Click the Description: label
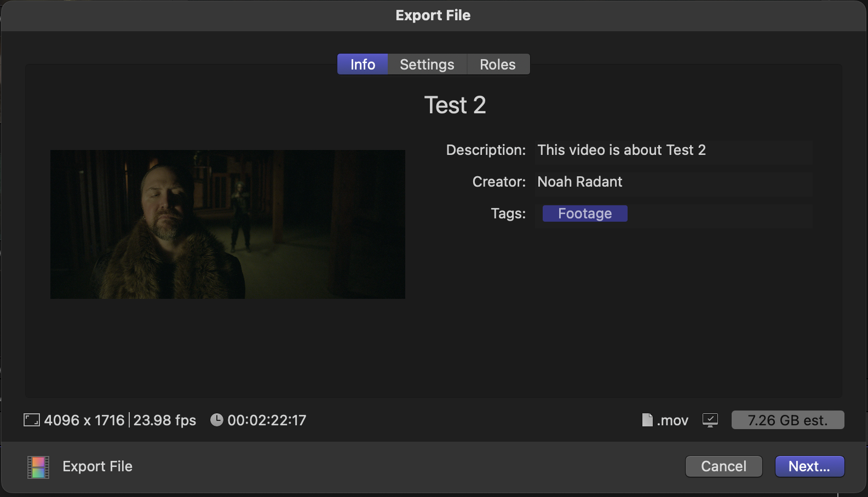The height and width of the screenshot is (497, 868). coord(486,150)
